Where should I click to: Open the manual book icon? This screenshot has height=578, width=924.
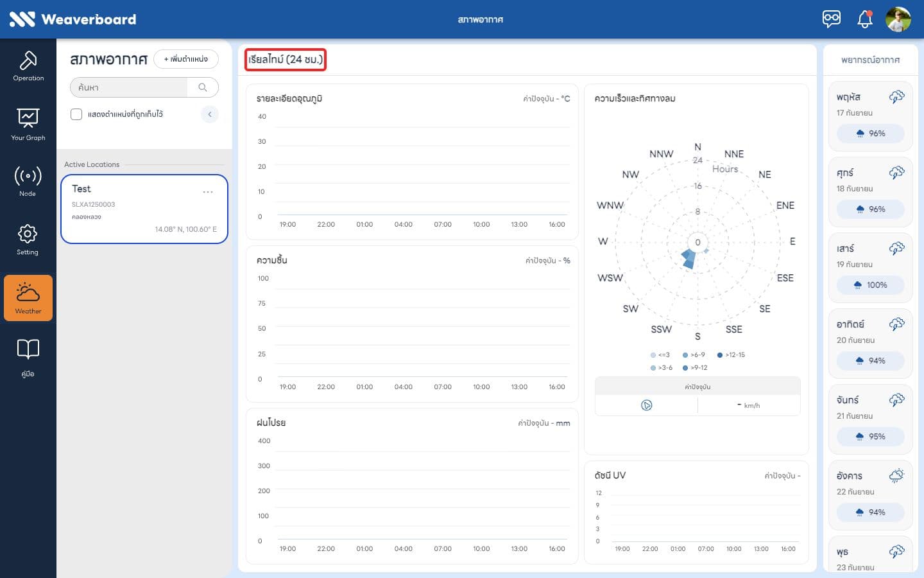28,349
